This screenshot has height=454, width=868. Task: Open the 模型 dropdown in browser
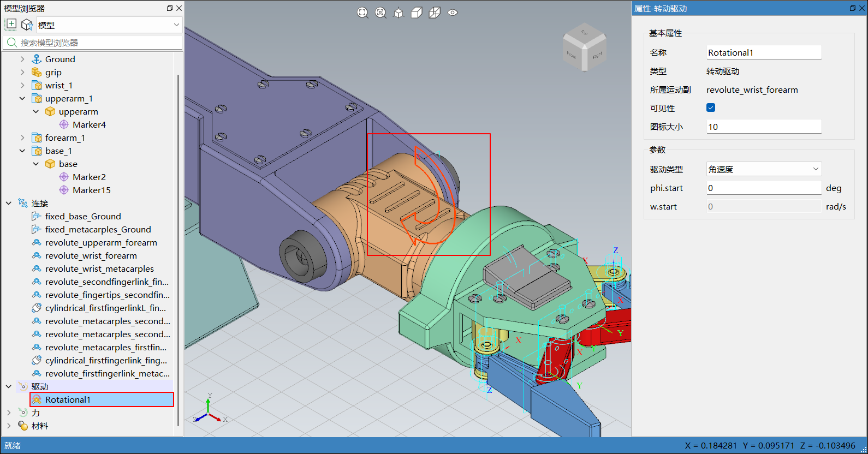tap(109, 25)
